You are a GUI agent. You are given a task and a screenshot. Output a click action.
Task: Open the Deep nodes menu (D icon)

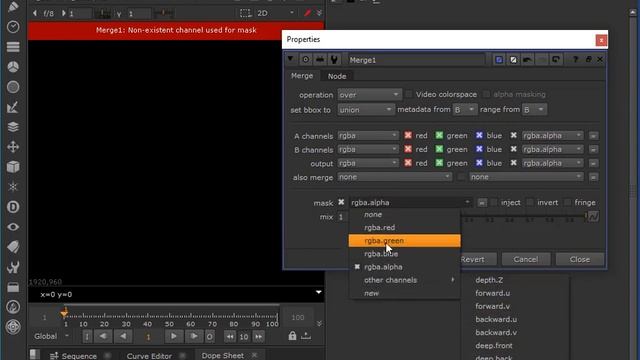[x=13, y=207]
